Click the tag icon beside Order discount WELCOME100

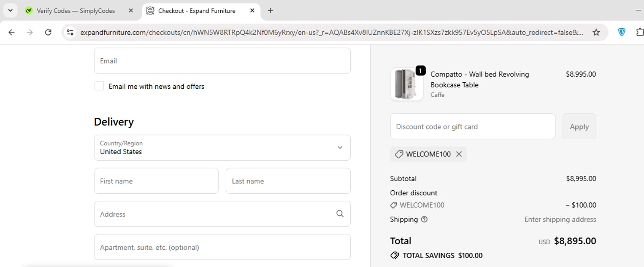pyautogui.click(x=394, y=205)
